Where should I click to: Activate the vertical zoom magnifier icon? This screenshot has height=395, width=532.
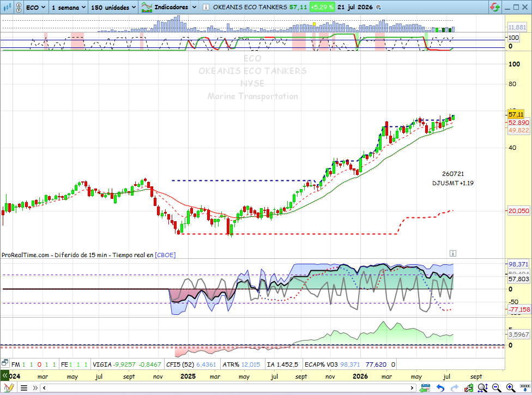(482, 387)
